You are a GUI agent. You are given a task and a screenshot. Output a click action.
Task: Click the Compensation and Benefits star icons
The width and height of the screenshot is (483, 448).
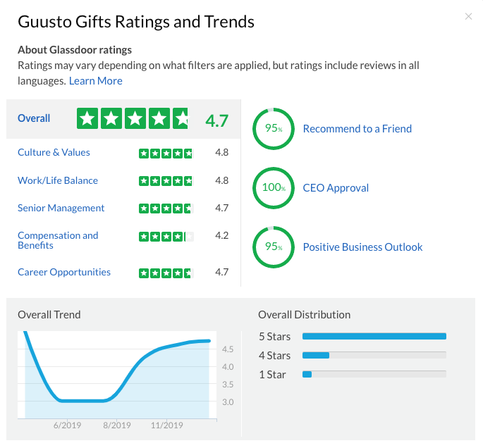coord(166,237)
